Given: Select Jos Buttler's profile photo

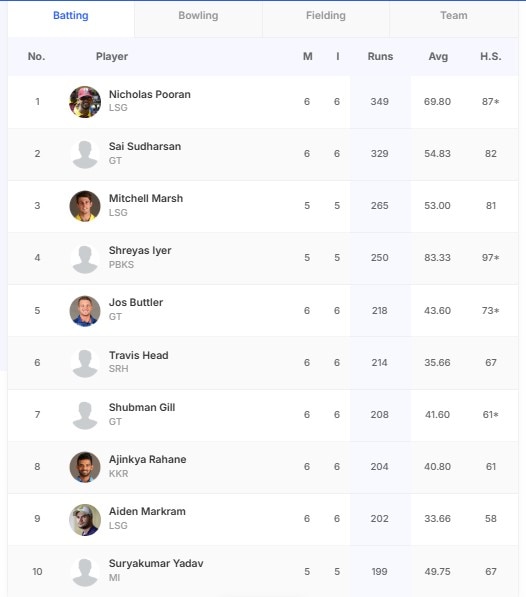Looking at the screenshot, I should (x=85, y=311).
